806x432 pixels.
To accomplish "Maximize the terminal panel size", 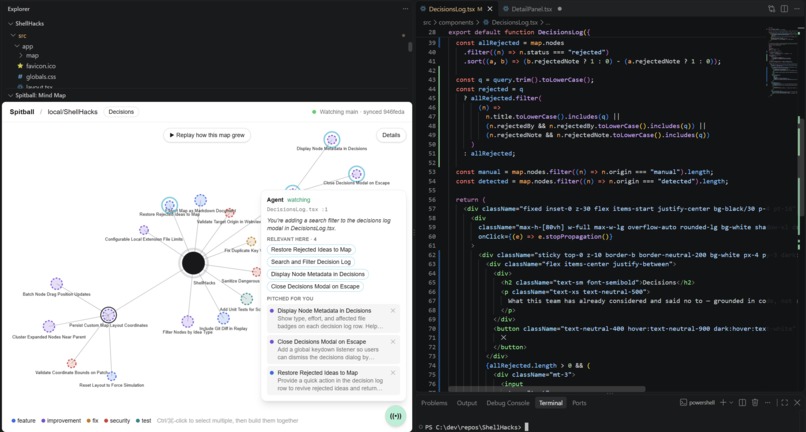I will point(785,403).
